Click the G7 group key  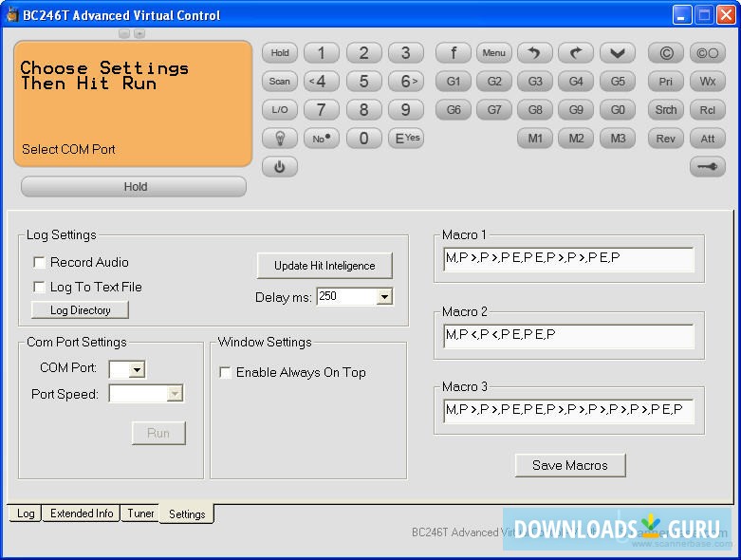click(x=494, y=110)
